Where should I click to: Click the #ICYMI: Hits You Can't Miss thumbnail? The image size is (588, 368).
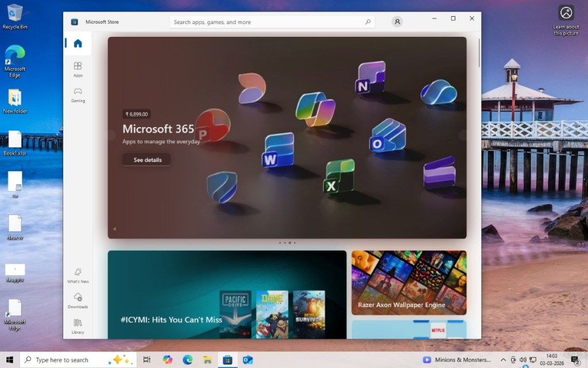click(x=226, y=300)
